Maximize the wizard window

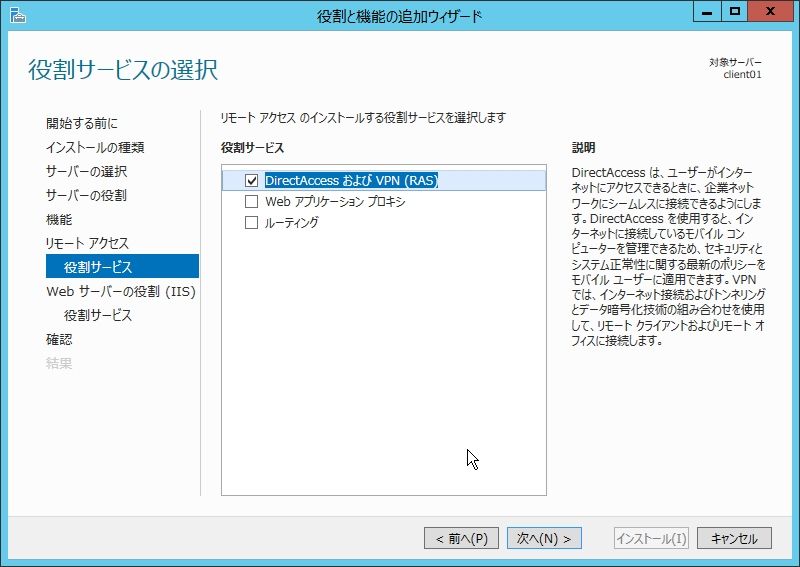pos(734,12)
